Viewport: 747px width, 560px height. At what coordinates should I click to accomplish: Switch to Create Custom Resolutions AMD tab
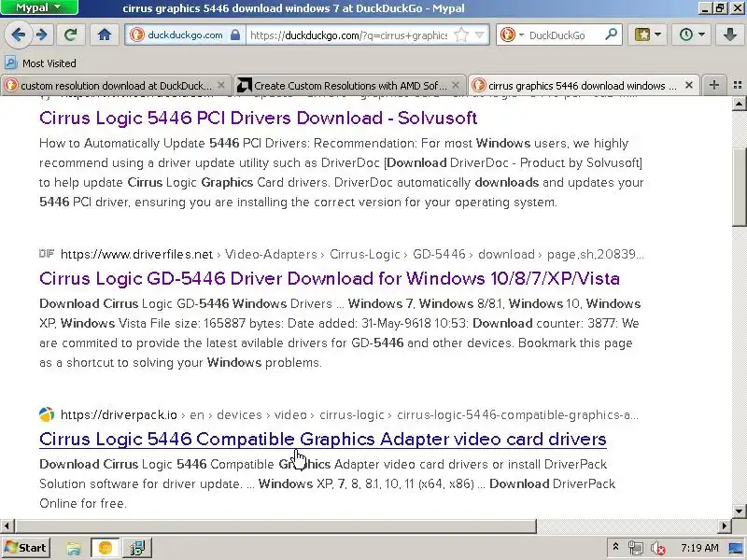[x=350, y=85]
